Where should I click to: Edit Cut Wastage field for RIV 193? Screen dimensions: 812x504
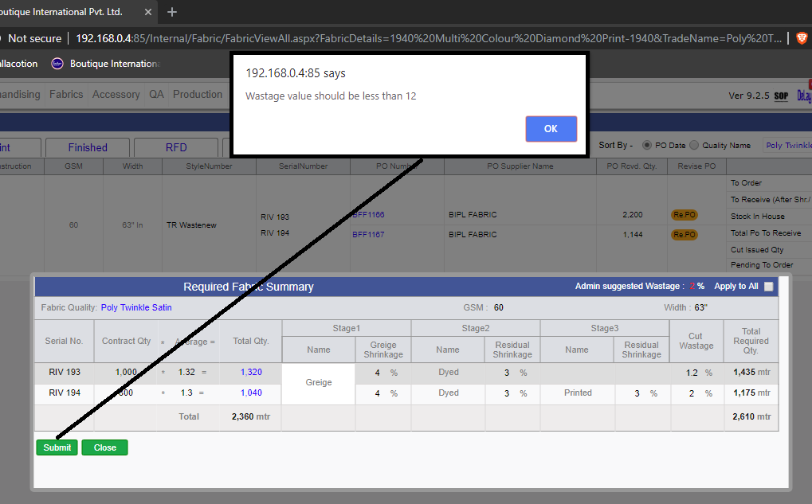(x=692, y=373)
